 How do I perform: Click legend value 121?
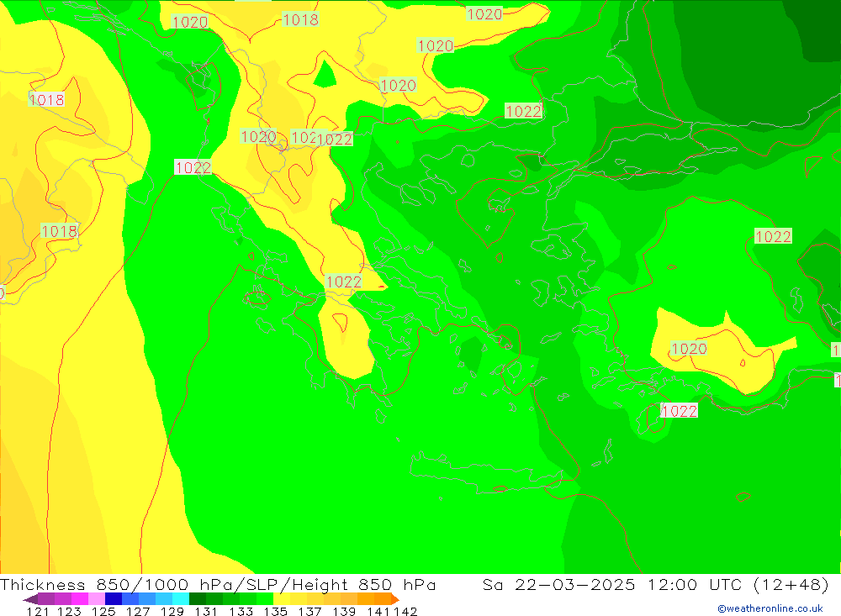(38, 611)
